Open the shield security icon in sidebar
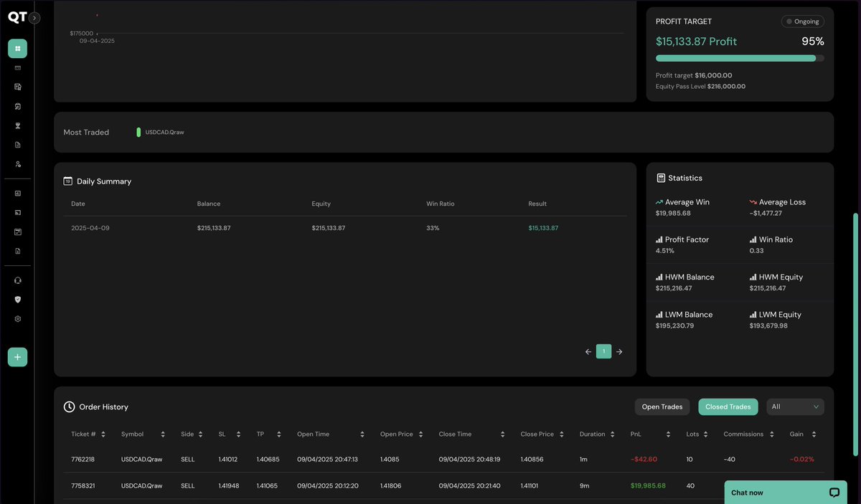Viewport: 861px width, 504px height. [17, 299]
